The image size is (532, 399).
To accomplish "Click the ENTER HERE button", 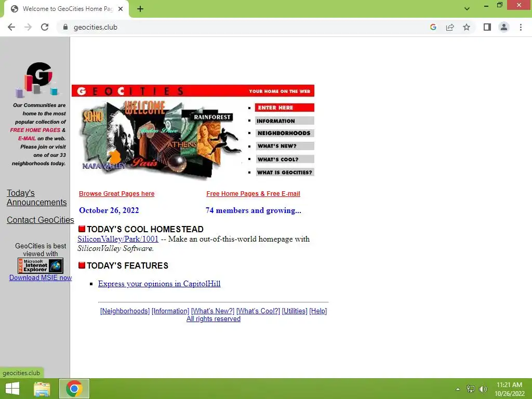I will pos(284,108).
